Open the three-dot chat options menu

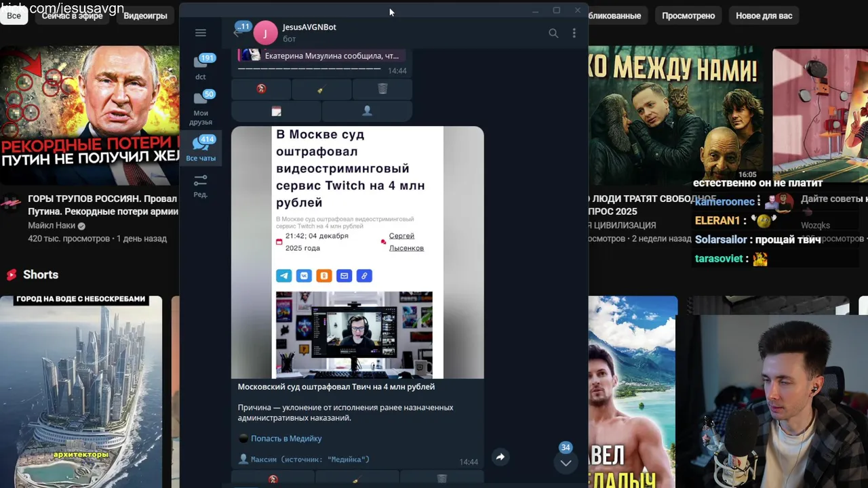[x=574, y=33]
